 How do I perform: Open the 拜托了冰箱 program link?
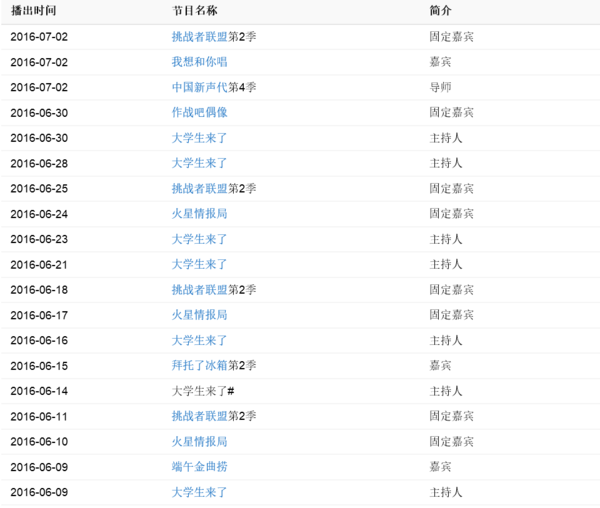199,366
